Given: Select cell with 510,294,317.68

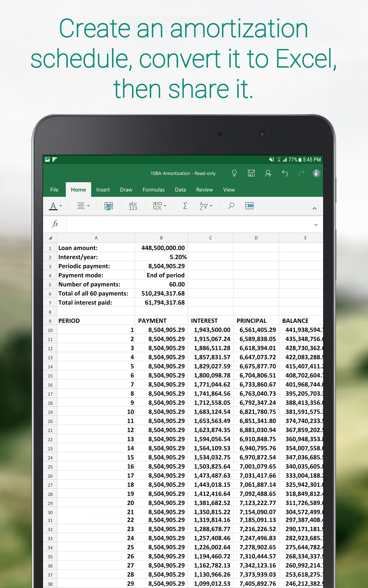Looking at the screenshot, I should [x=161, y=293].
